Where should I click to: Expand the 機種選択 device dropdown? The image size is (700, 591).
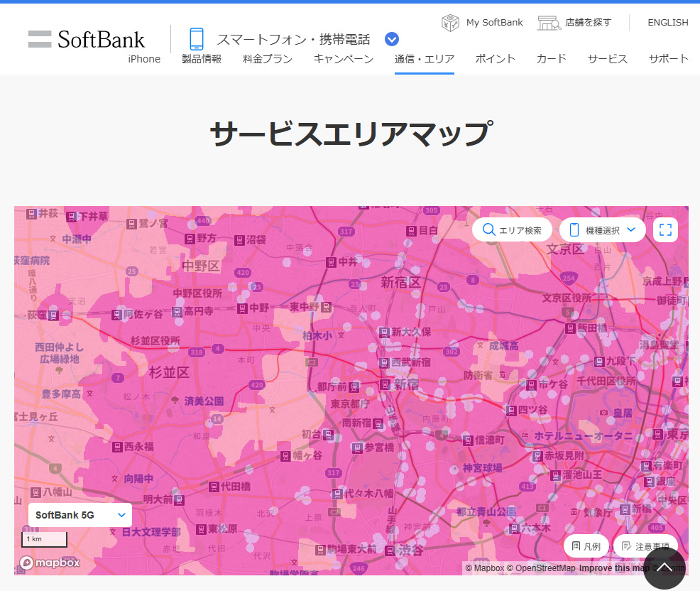click(602, 229)
